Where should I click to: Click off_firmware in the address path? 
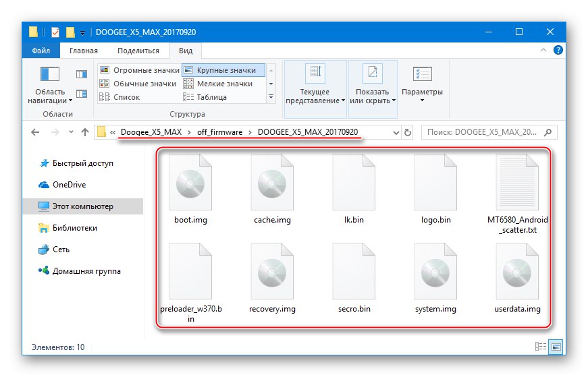tap(220, 132)
